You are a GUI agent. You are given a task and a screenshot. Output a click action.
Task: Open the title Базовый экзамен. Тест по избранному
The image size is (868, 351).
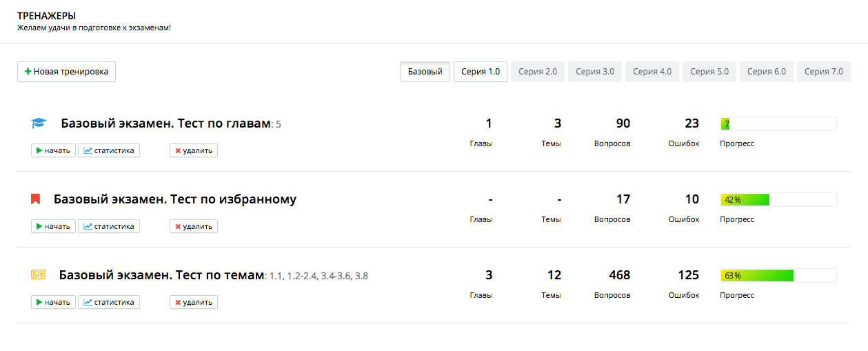(174, 199)
